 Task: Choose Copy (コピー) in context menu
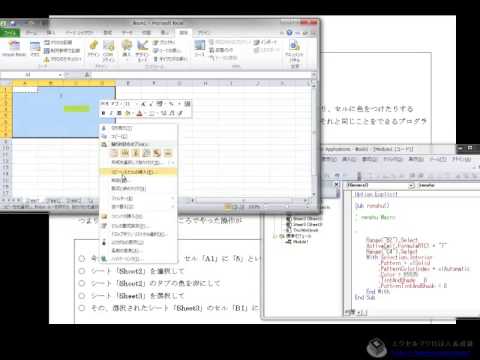(138, 136)
